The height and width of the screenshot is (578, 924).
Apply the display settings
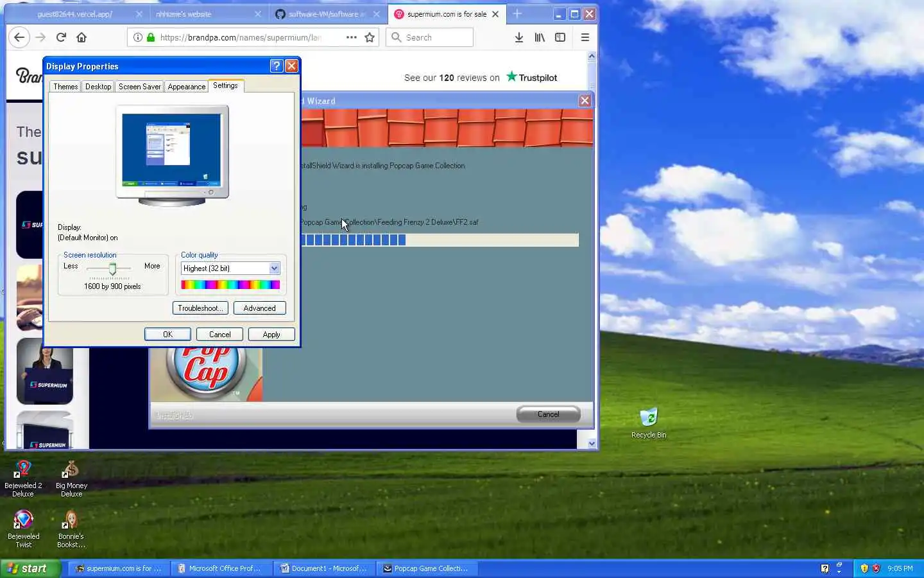click(x=271, y=335)
